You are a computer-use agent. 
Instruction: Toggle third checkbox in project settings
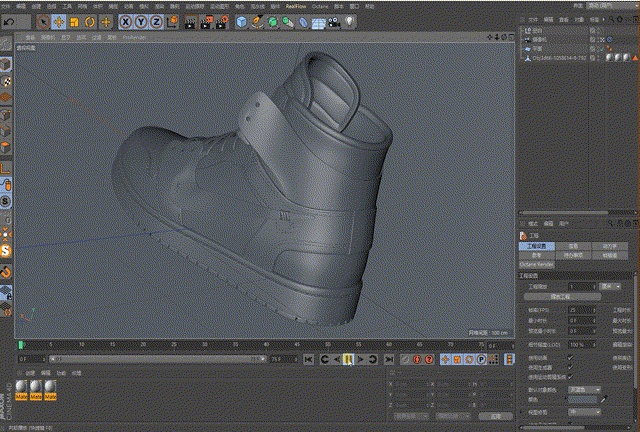point(570,376)
